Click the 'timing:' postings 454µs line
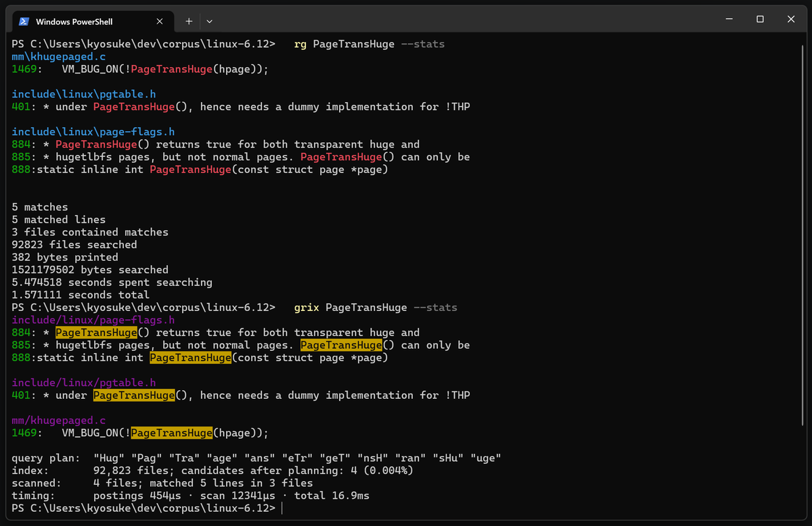 191,496
